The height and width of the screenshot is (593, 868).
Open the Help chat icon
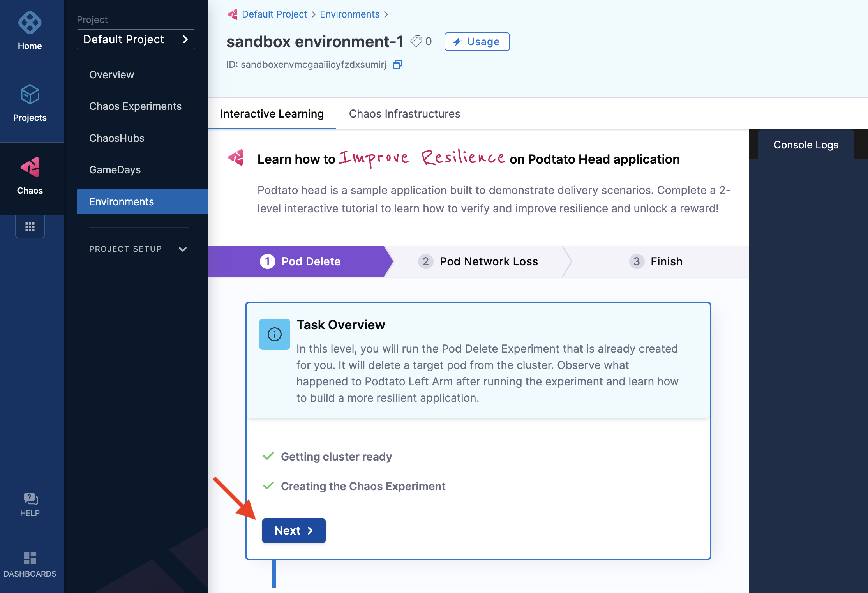click(30, 499)
